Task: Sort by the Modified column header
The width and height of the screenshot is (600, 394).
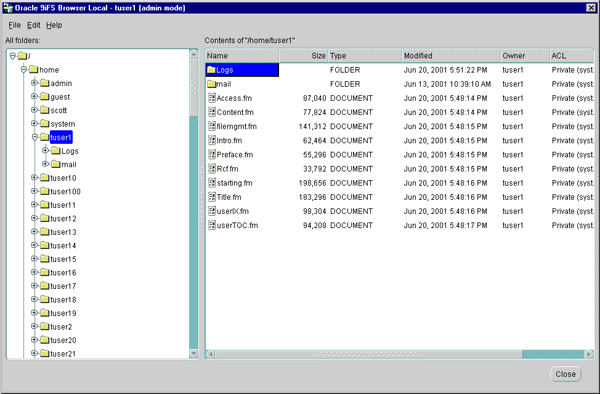Action: pyautogui.click(x=451, y=56)
